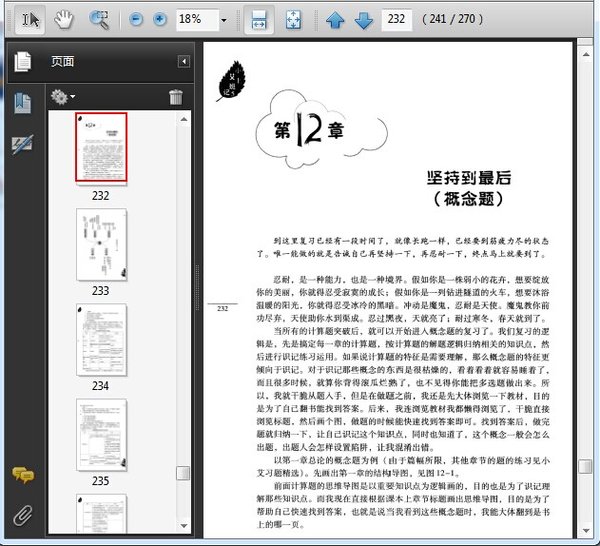Open the page thumbnails options gear menu
Viewport: 600px width, 546px height.
63,97
